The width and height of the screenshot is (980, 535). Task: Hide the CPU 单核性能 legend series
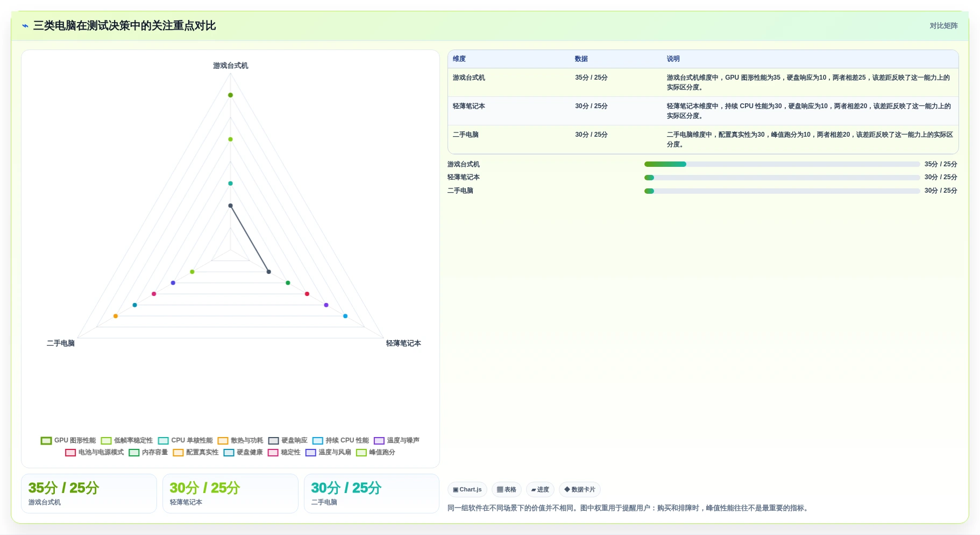click(x=186, y=440)
